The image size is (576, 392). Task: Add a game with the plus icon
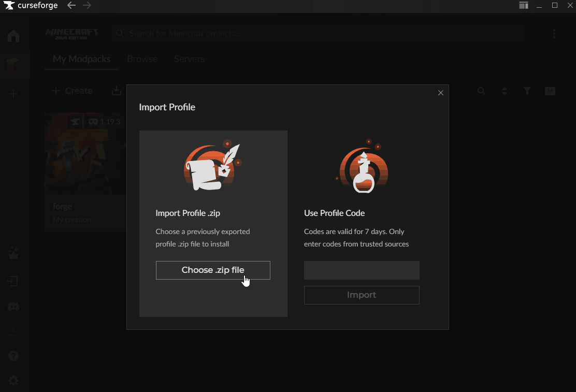pos(13,94)
